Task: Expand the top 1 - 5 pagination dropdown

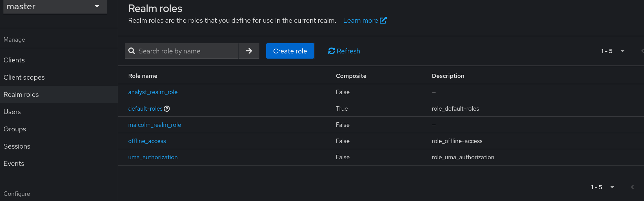Action: [613, 51]
